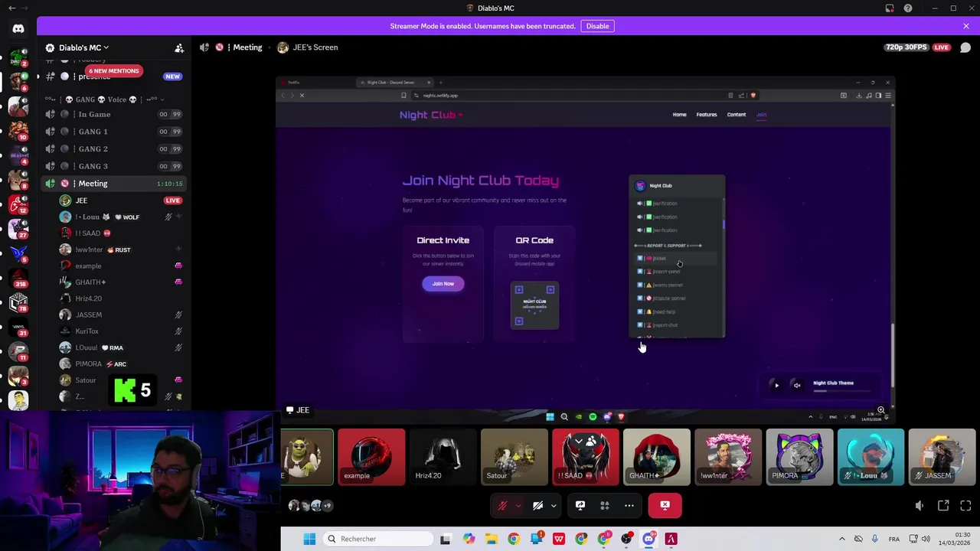Open the Discord inbox icon in the title bar
980x551 pixels.
(x=890, y=8)
